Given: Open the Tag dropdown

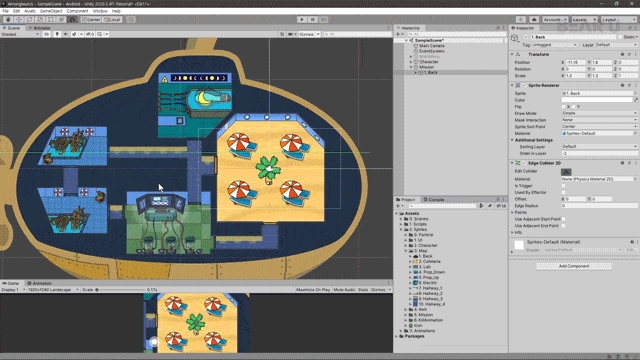Looking at the screenshot, I should [554, 45].
